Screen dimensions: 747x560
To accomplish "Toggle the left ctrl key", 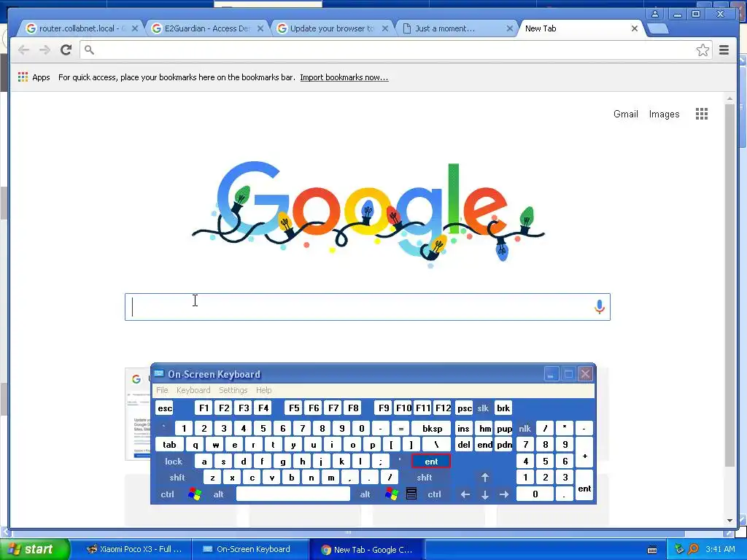I will (167, 494).
